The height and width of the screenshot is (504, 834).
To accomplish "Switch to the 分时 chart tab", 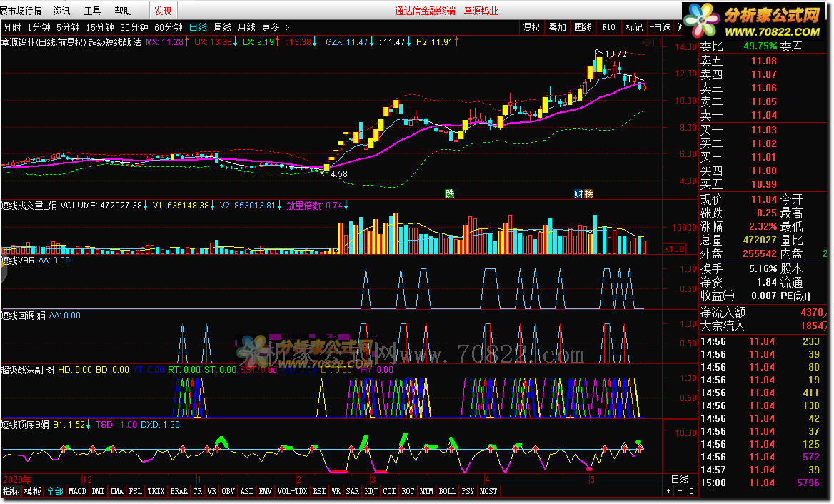I will tap(12, 27).
